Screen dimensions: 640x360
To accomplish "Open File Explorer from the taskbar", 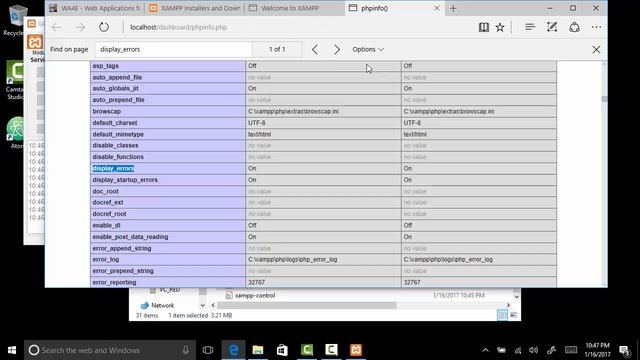I will click(x=258, y=350).
